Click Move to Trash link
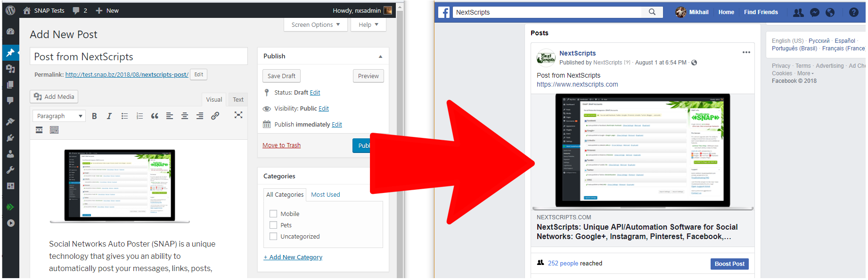Image resolution: width=868 pixels, height=280 pixels. click(281, 145)
